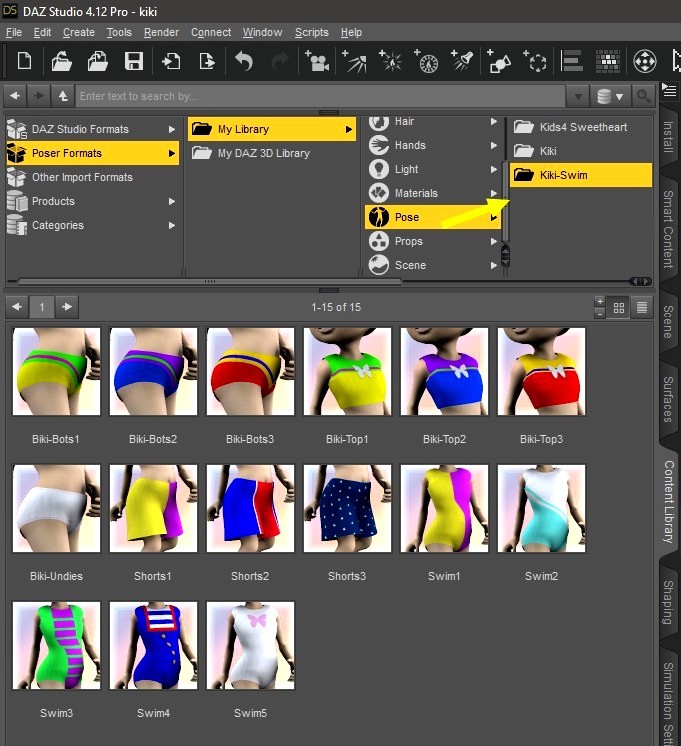Undo the last action
The image size is (681, 746).
[244, 62]
